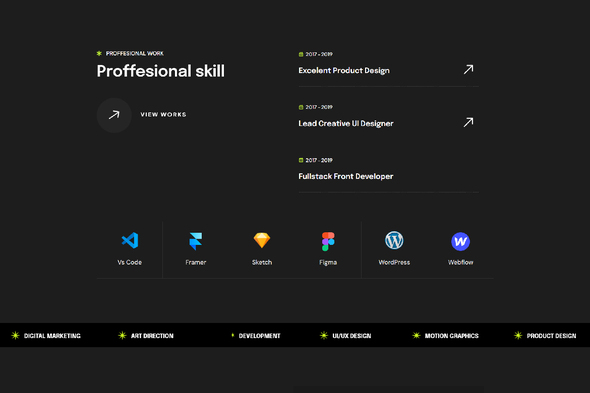Click the PROFFESIONAL WORK label
Viewport: 590px width, 393px height.
coord(135,53)
